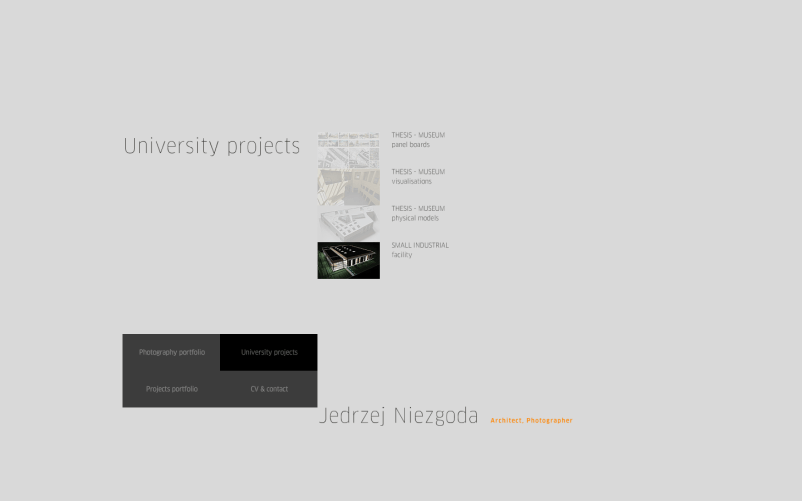
Task: Click the 'University projects' page heading
Action: coord(211,146)
